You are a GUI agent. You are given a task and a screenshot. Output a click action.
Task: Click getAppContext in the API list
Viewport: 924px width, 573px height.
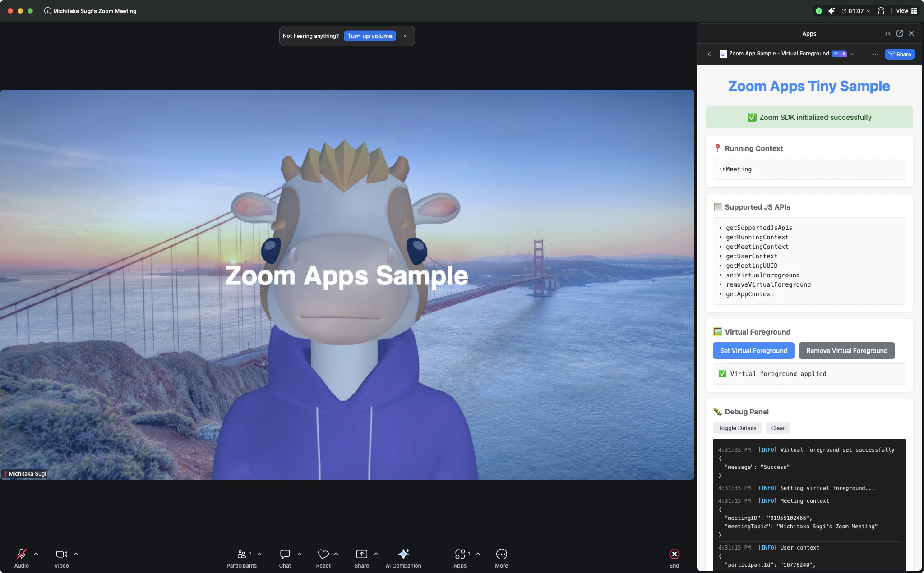(750, 294)
